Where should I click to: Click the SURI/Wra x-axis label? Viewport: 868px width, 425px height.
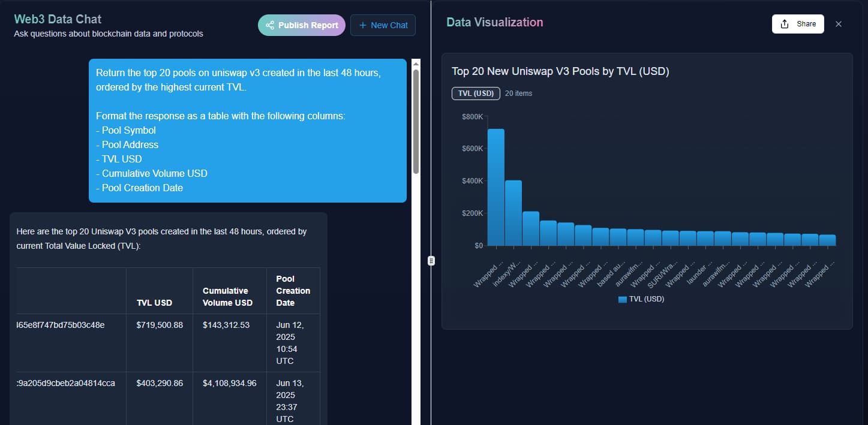click(x=663, y=274)
